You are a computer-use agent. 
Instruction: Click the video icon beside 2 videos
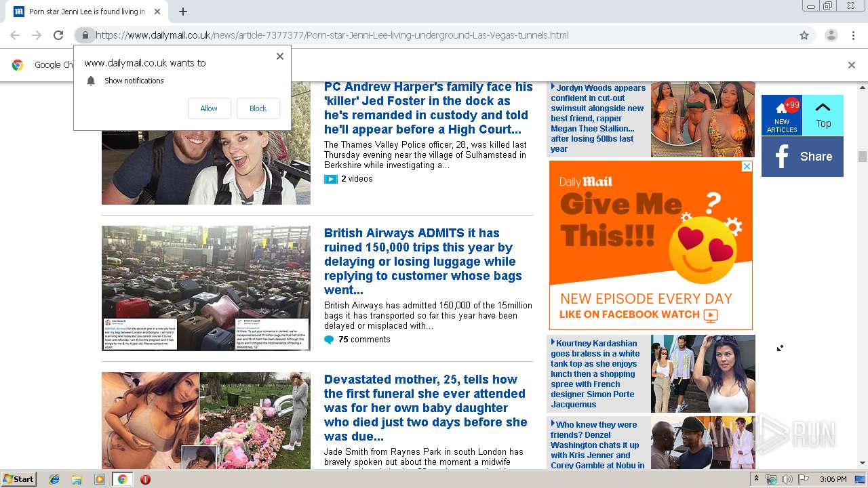(331, 179)
